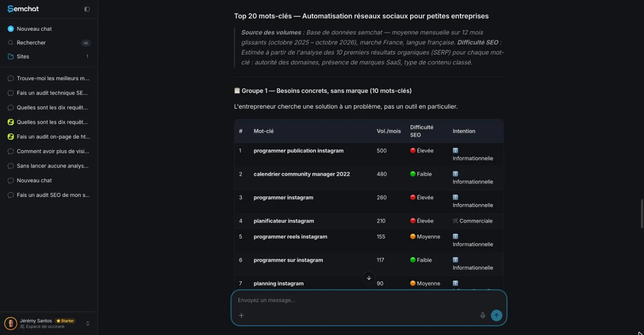The image size is (644, 335).
Task: Click the send message arrow button
Action: (x=496, y=315)
